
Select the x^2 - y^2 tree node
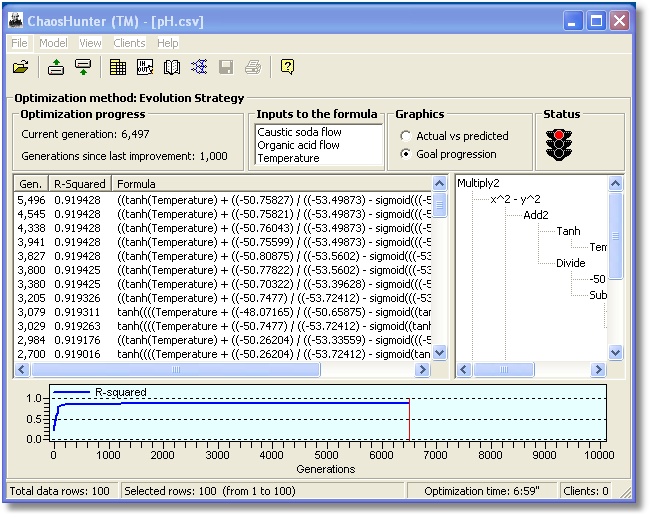point(515,199)
